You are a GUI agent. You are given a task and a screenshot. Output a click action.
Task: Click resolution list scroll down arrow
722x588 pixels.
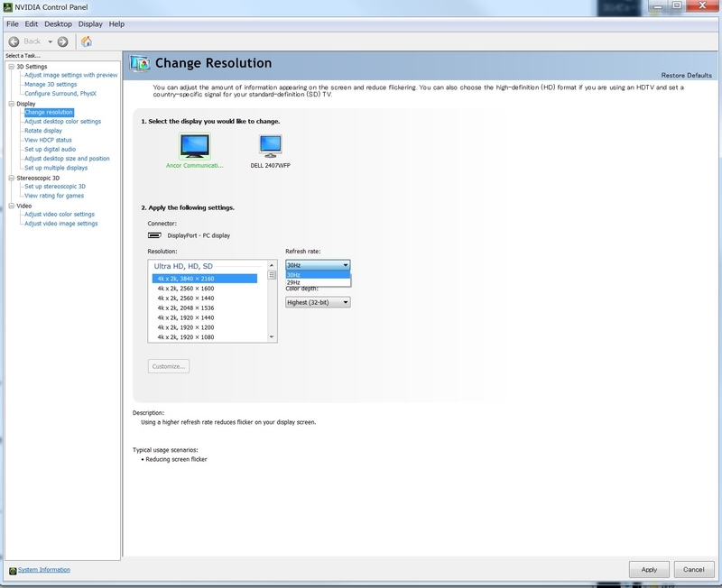click(272, 336)
